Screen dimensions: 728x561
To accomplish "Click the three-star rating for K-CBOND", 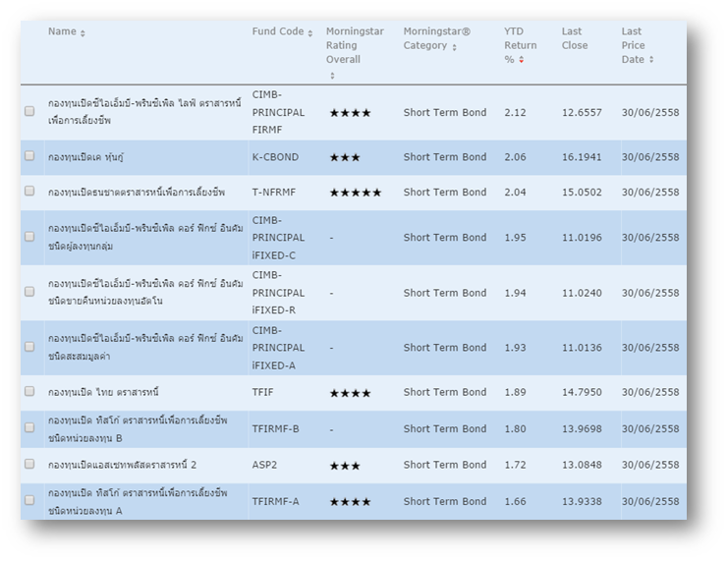I will pyautogui.click(x=345, y=157).
